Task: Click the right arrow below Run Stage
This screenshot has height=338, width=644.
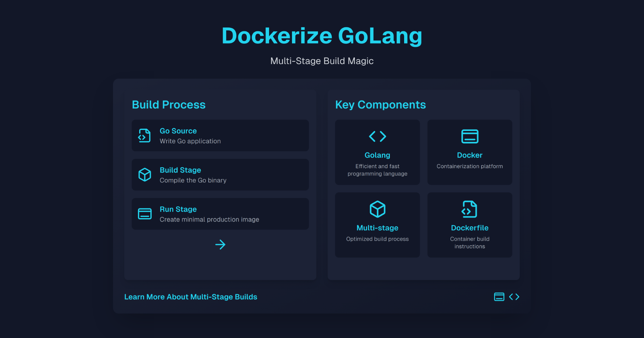Action: coord(220,245)
